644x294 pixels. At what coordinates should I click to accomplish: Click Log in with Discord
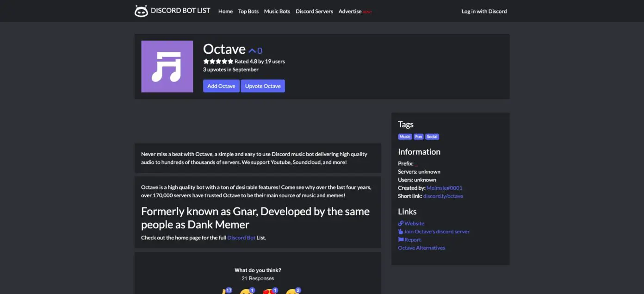click(x=484, y=11)
